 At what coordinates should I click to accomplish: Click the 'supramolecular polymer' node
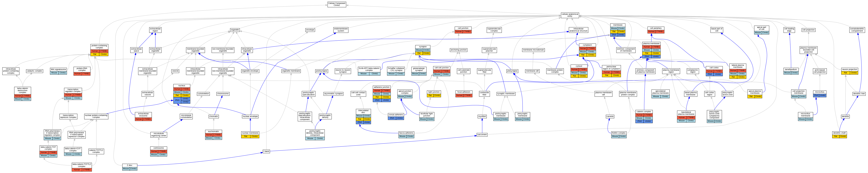[489, 50]
